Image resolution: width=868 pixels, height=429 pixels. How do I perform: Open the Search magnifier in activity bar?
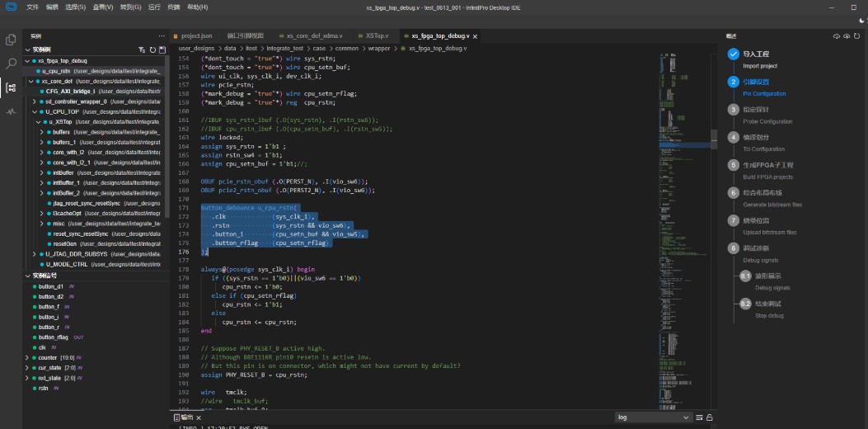(x=11, y=64)
